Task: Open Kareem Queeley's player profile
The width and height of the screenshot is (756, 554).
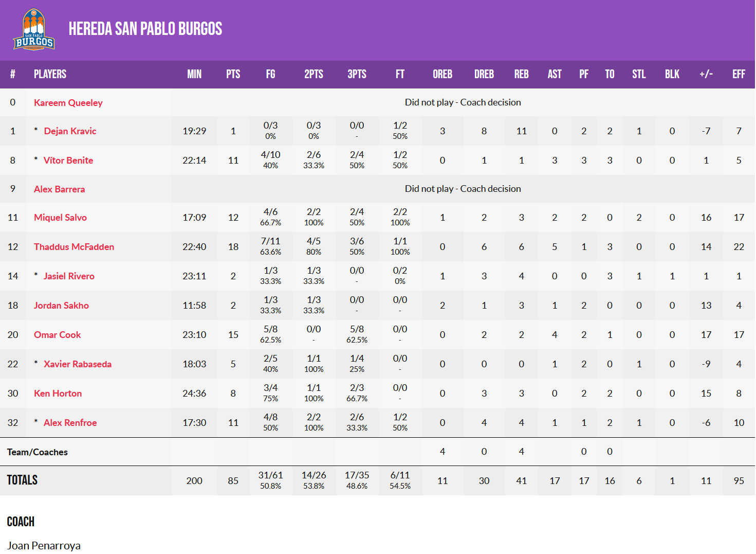Action: pos(68,103)
